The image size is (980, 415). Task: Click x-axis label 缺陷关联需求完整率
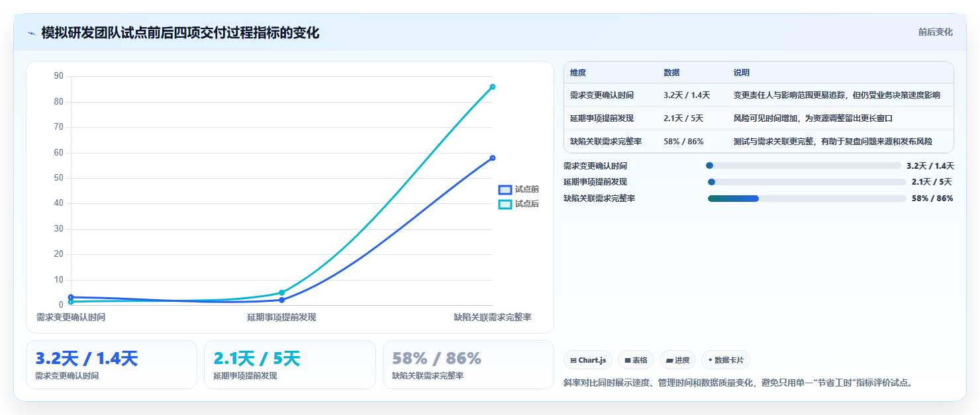(x=493, y=318)
